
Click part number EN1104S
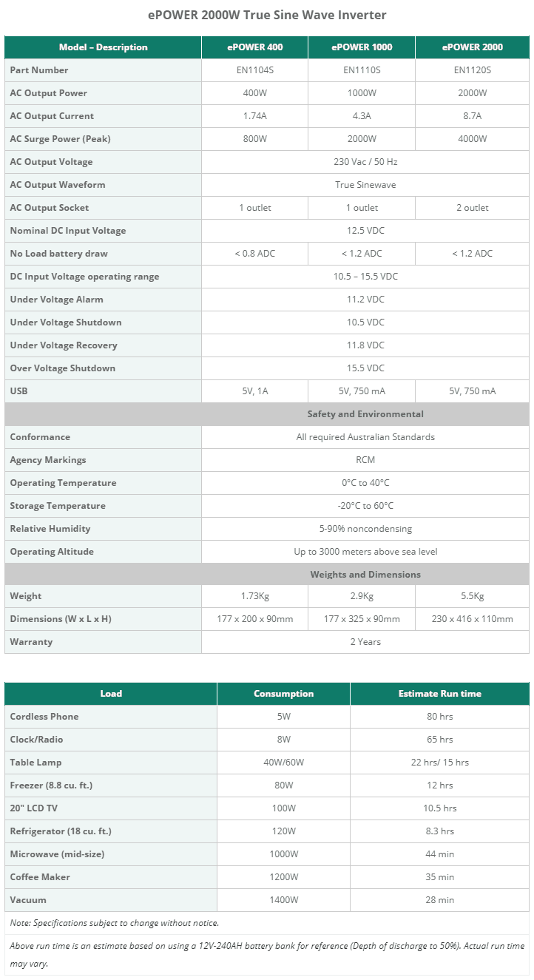[x=254, y=70]
